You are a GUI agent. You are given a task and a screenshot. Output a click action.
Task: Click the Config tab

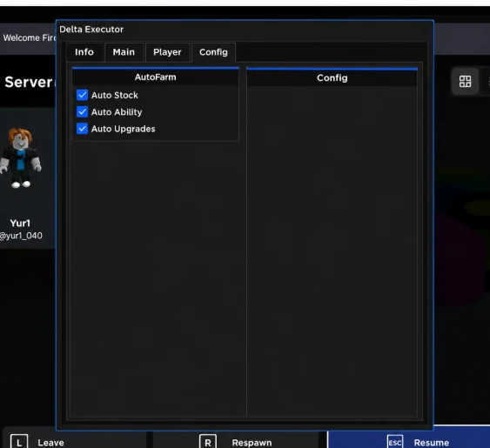click(x=213, y=52)
